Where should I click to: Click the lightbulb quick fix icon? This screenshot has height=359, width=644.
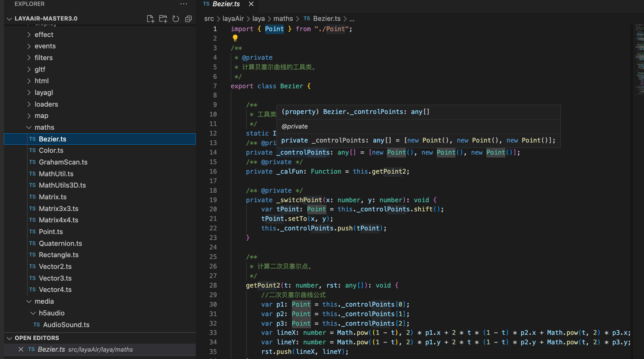pyautogui.click(x=235, y=38)
